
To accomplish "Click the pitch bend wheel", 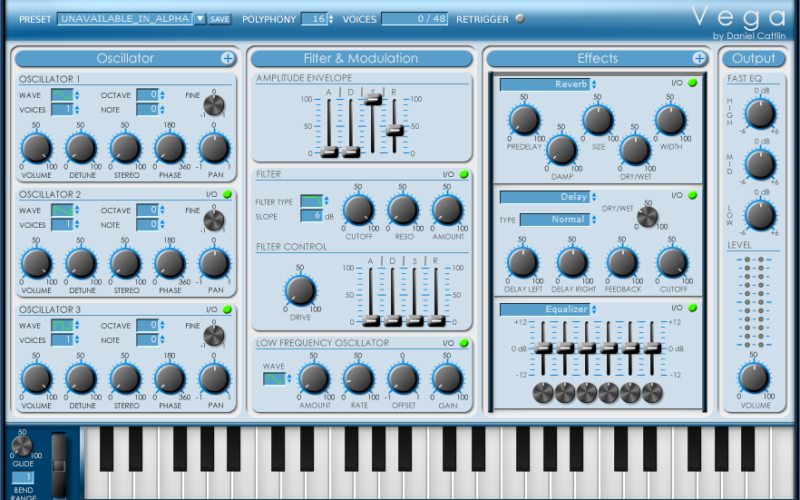I will click(x=59, y=465).
